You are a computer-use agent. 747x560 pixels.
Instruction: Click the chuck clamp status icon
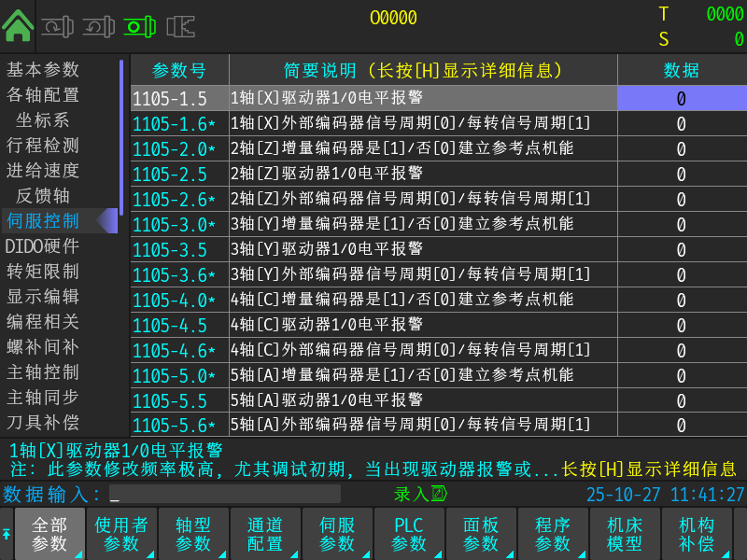[180, 26]
